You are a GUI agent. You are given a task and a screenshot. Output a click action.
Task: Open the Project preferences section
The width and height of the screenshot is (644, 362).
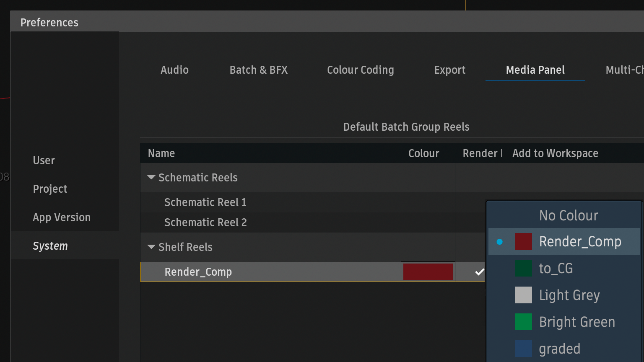tap(50, 189)
